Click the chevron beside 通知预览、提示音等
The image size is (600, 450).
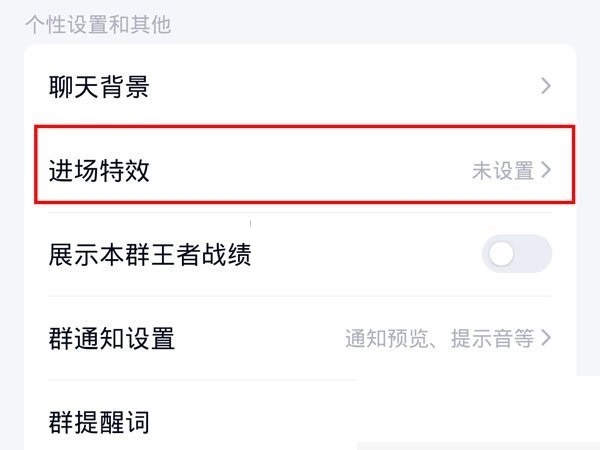(546, 338)
